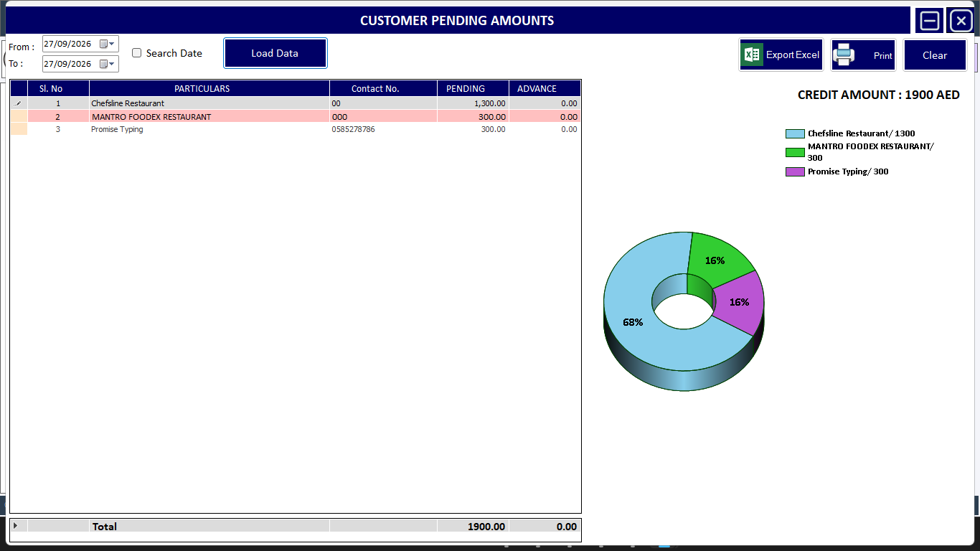This screenshot has width=980, height=551.
Task: Select the Promise Typing row
Action: pyautogui.click(x=296, y=129)
